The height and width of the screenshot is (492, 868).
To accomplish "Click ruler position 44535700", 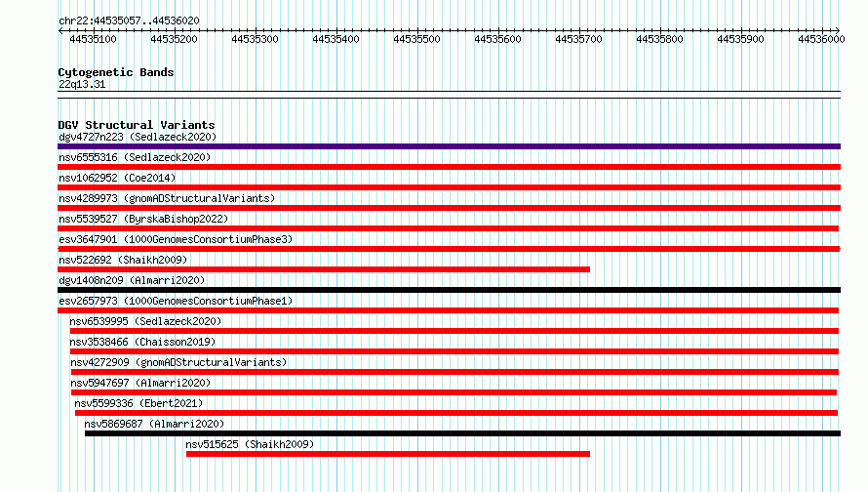I will pos(578,39).
